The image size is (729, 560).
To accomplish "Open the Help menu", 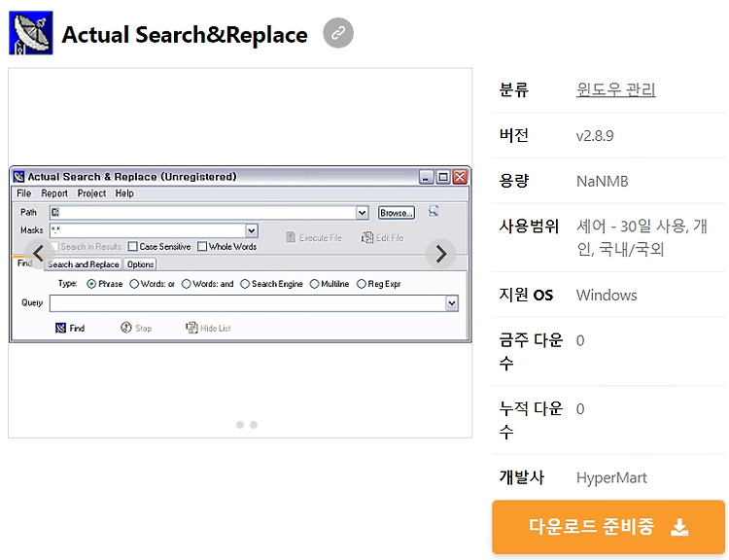I will point(124,193).
